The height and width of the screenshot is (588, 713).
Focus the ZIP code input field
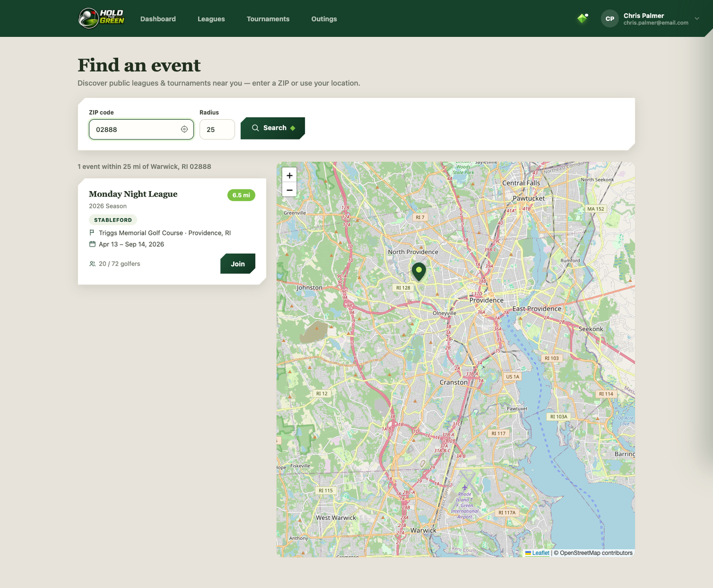coord(141,129)
